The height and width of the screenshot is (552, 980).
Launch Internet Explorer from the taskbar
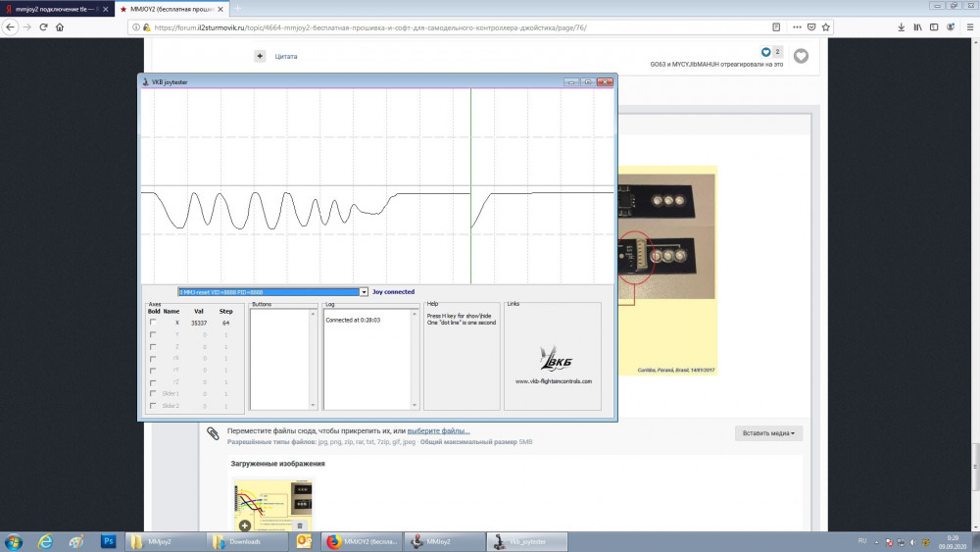[45, 540]
